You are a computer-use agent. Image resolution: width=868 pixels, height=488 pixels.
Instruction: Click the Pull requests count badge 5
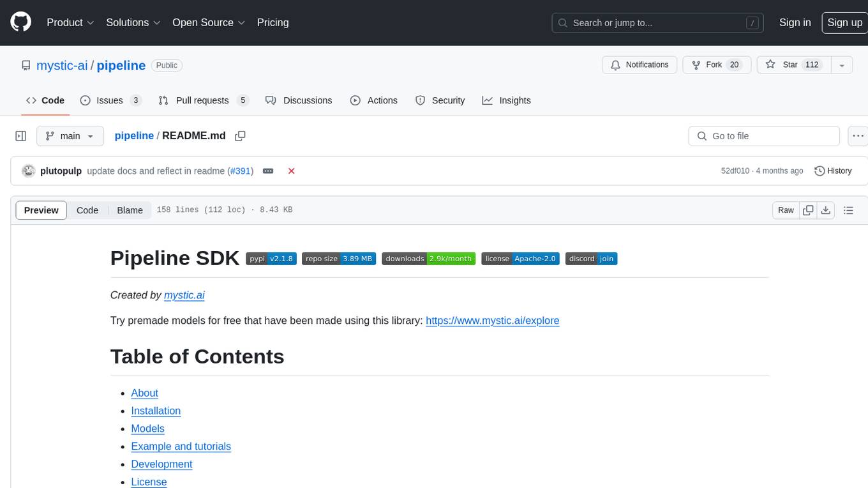243,100
